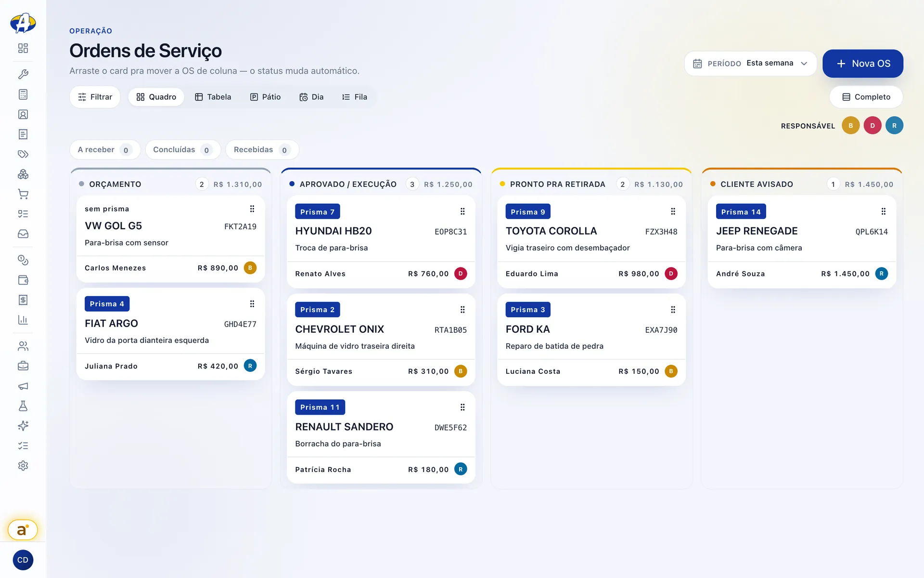Switch to the Dia view tab

tap(311, 97)
